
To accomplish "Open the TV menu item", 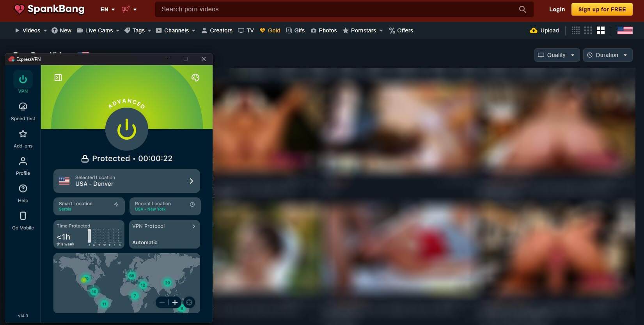I will pos(246,30).
